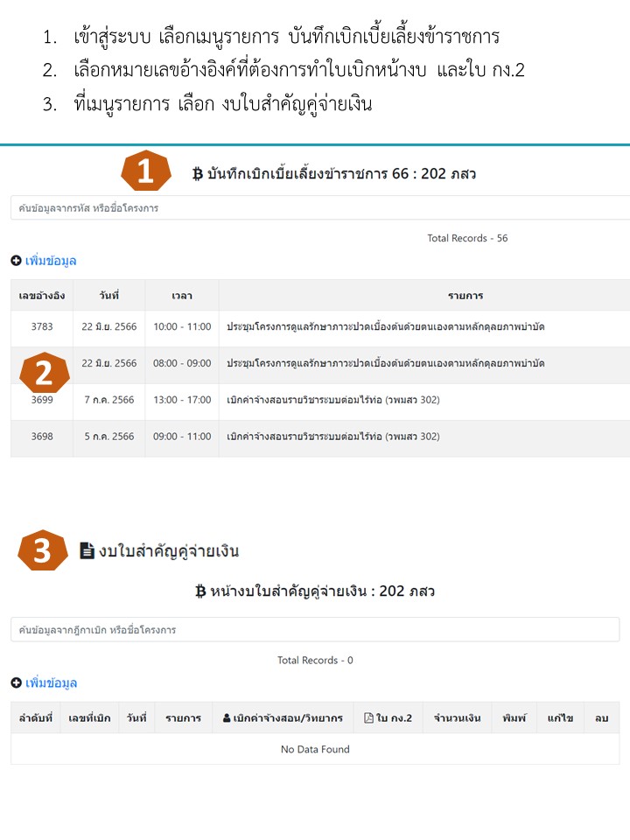Click the Total Records - 56 text
630x840 pixels.
[467, 238]
